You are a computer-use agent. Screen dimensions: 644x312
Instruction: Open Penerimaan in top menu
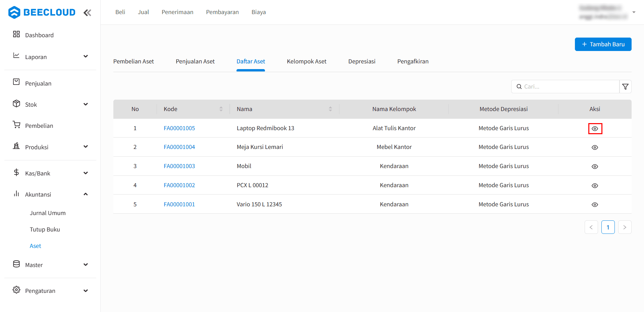click(177, 12)
